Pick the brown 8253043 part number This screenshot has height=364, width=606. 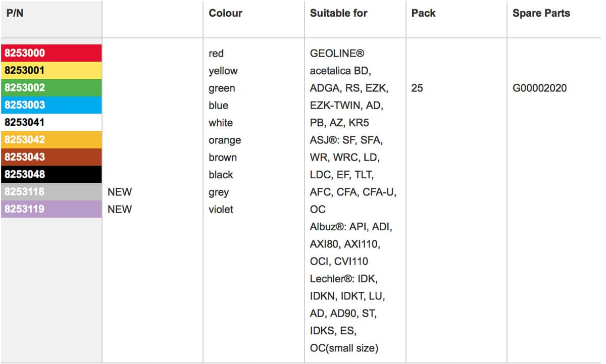click(x=51, y=157)
